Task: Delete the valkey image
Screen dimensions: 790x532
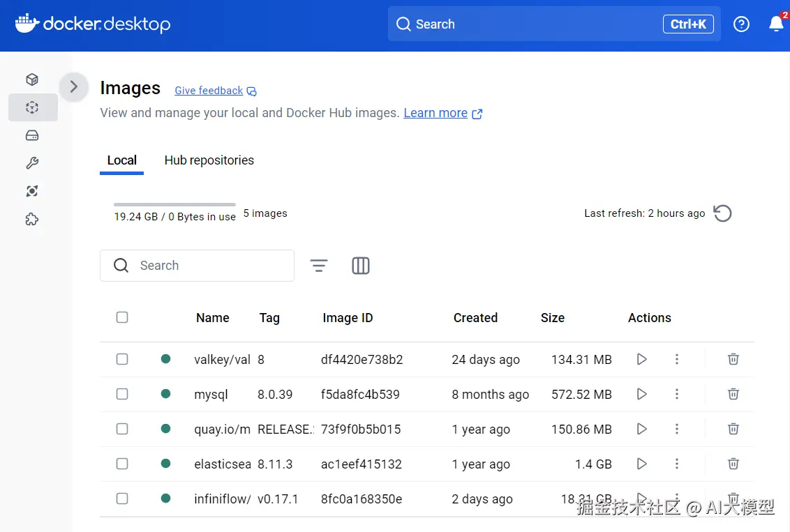Action: (x=733, y=359)
